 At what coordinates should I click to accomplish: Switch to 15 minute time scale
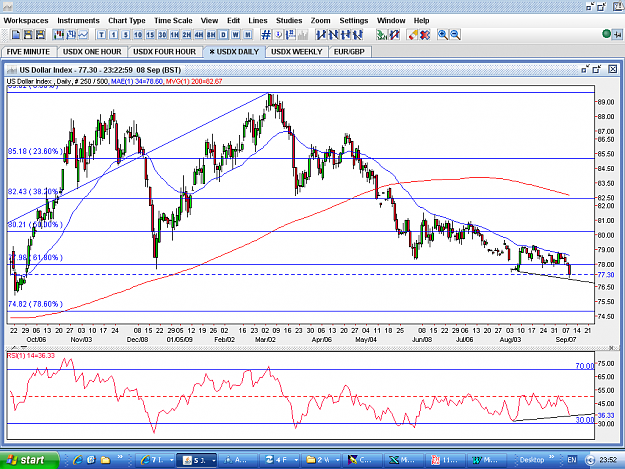(x=150, y=35)
